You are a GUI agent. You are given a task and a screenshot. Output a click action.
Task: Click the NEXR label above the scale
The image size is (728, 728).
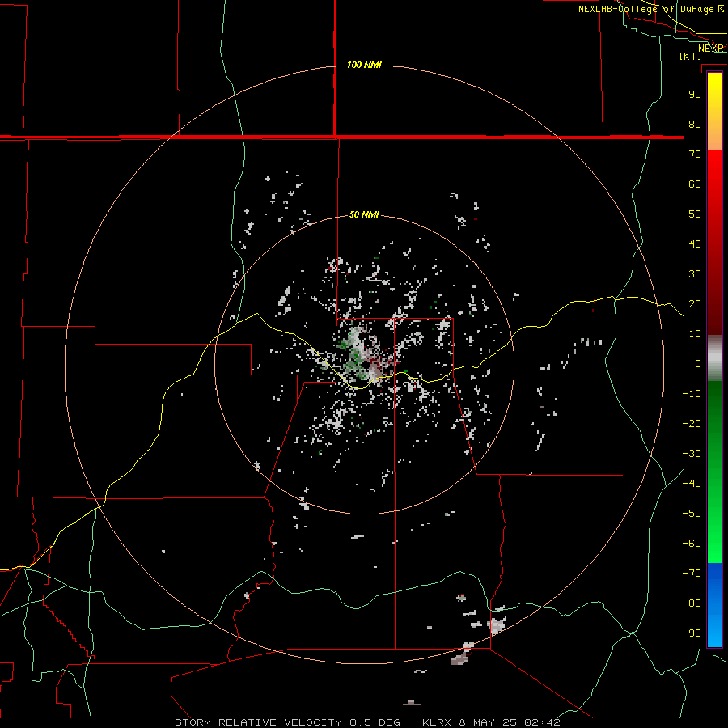click(711, 49)
